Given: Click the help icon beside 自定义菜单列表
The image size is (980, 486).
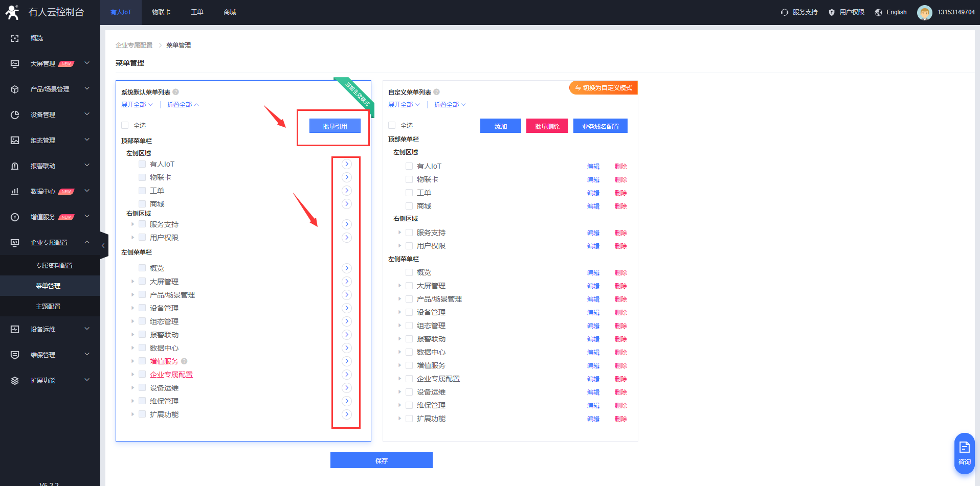Looking at the screenshot, I should [436, 92].
